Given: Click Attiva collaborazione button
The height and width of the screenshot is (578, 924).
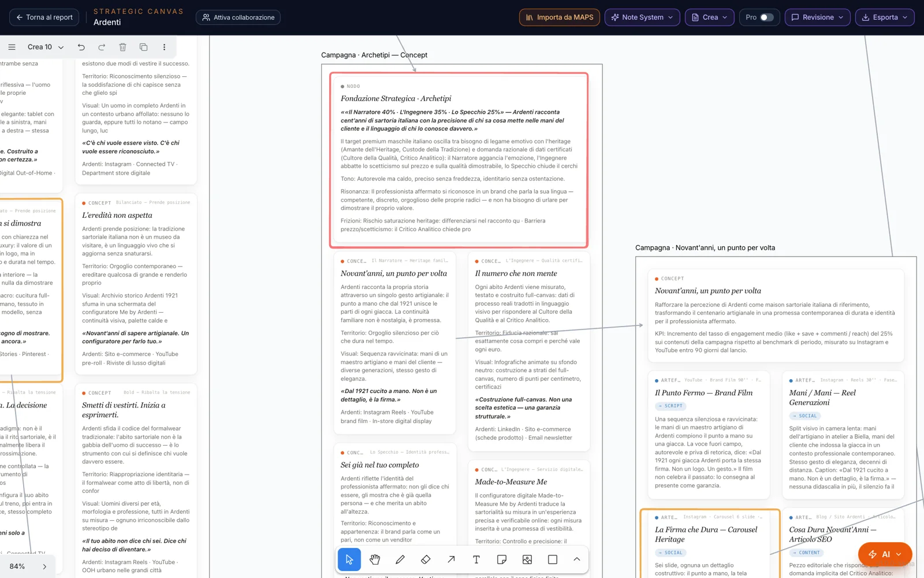Looking at the screenshot, I should pos(238,17).
